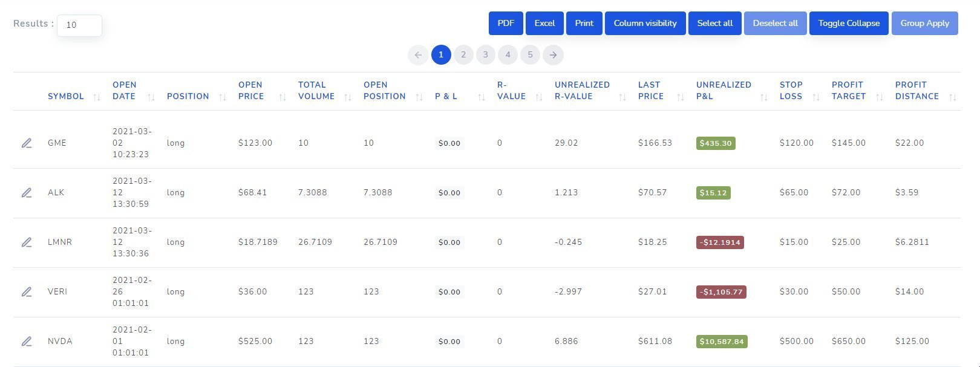980x367 pixels.
Task: Click the Print button
Action: pyautogui.click(x=584, y=23)
